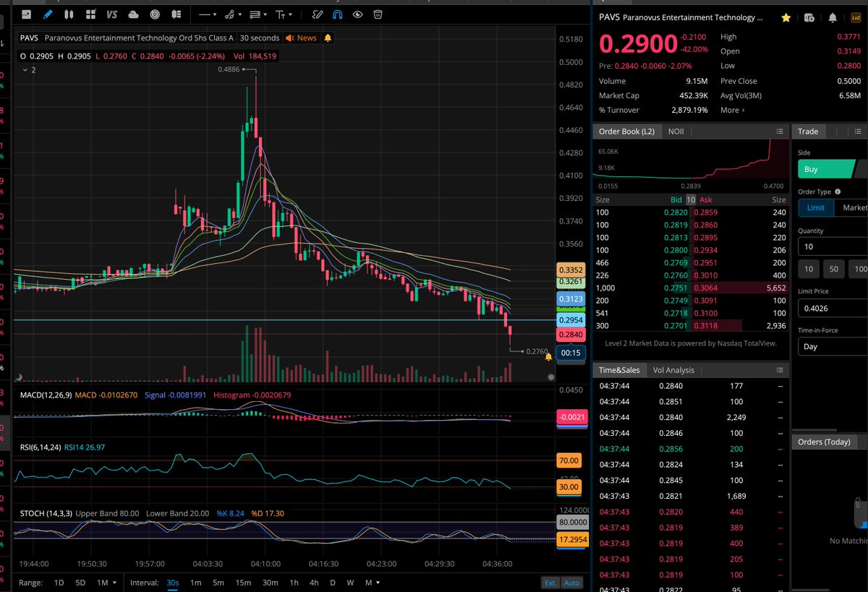Viewport: 868px width, 592px height.
Task: Delete drawings with the trash icon
Action: [378, 14]
